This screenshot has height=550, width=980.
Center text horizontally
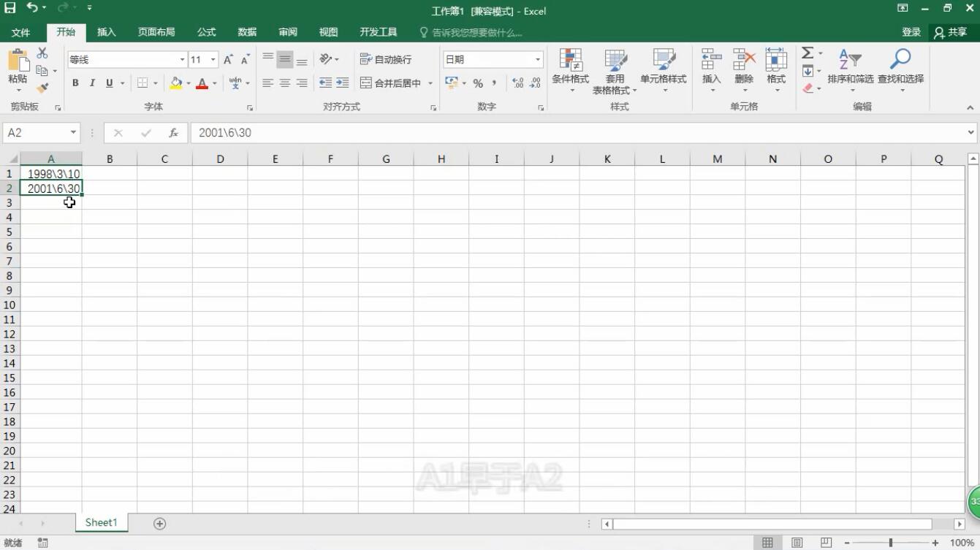(285, 83)
